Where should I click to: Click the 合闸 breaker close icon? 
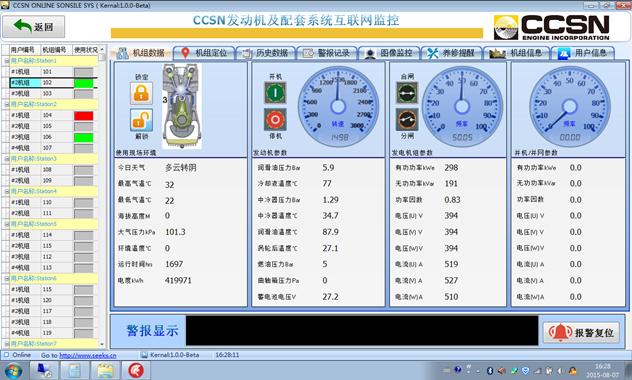tap(407, 93)
